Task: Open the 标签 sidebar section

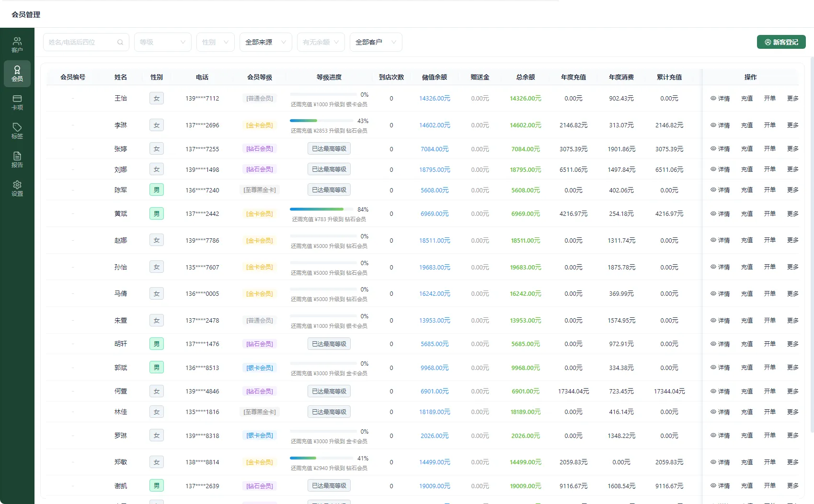Action: pyautogui.click(x=17, y=131)
